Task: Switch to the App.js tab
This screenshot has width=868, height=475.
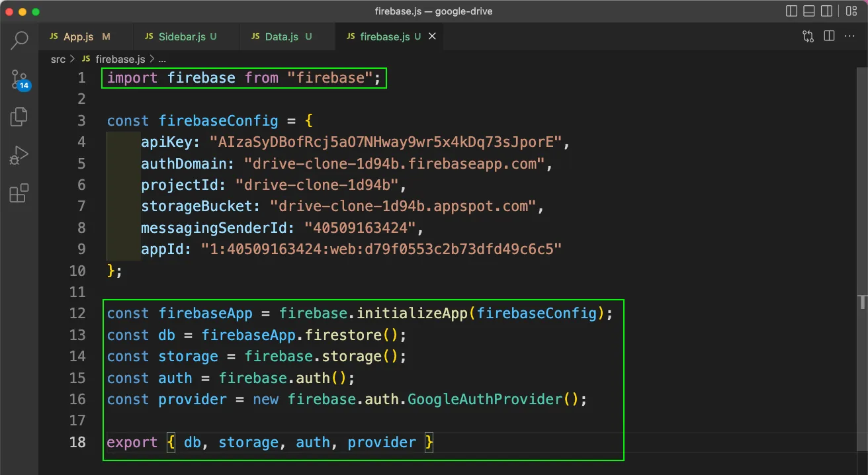Action: [x=86, y=36]
